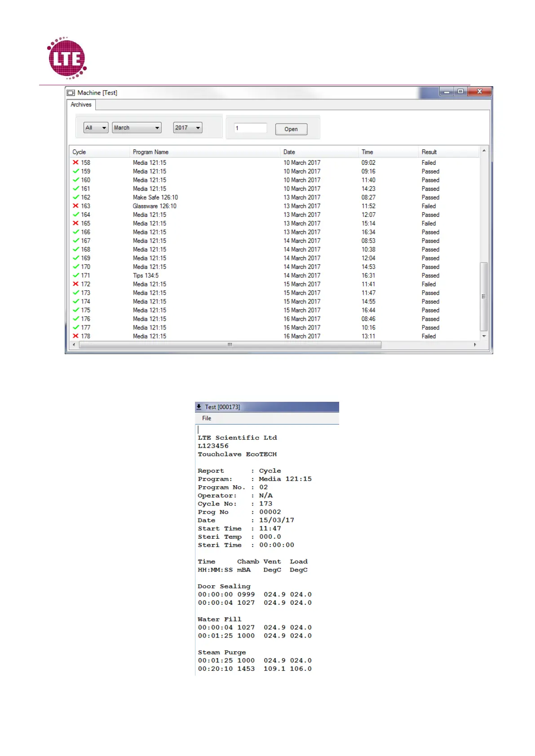
Task: Click time 16:34 in cycle list
Action: tap(368, 232)
